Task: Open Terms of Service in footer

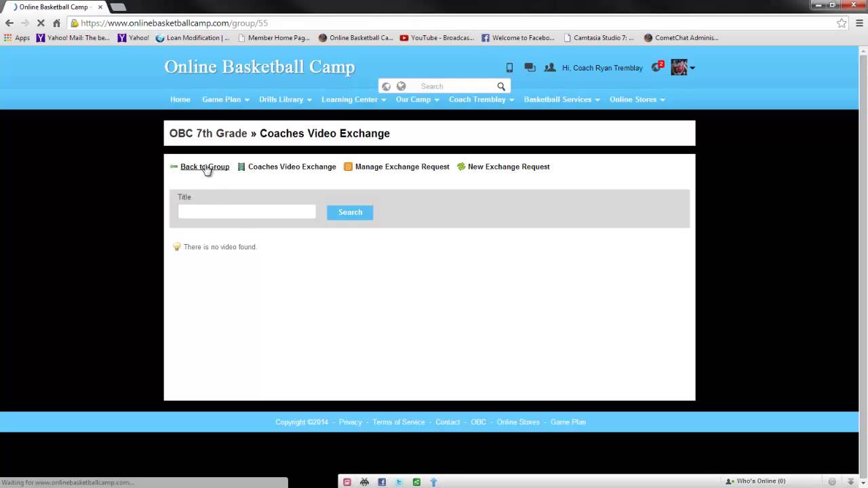Action: tap(399, 422)
